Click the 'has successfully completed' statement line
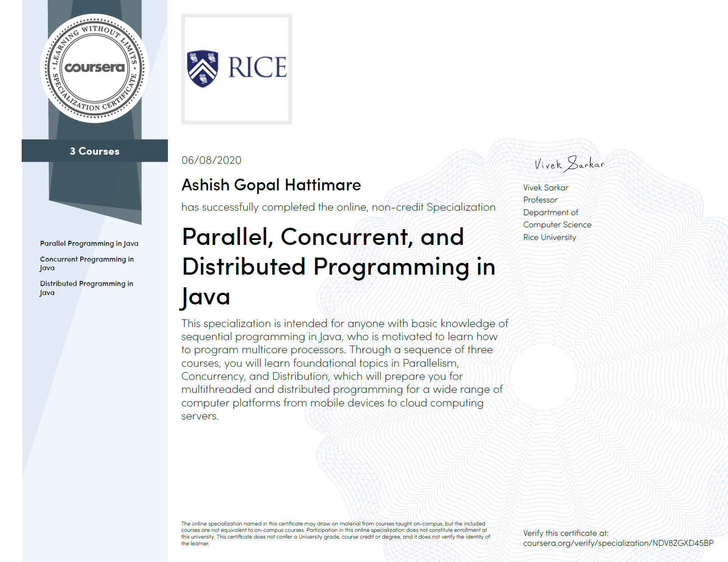The image size is (728, 562). point(338,207)
